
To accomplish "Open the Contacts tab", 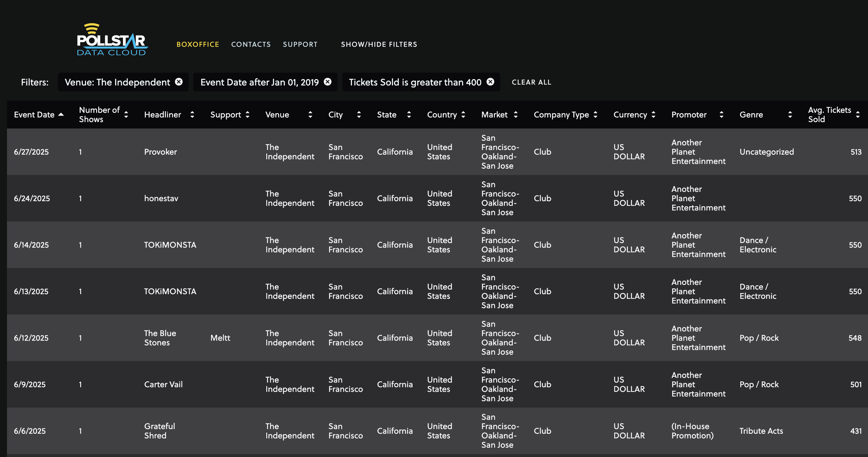I will point(251,44).
